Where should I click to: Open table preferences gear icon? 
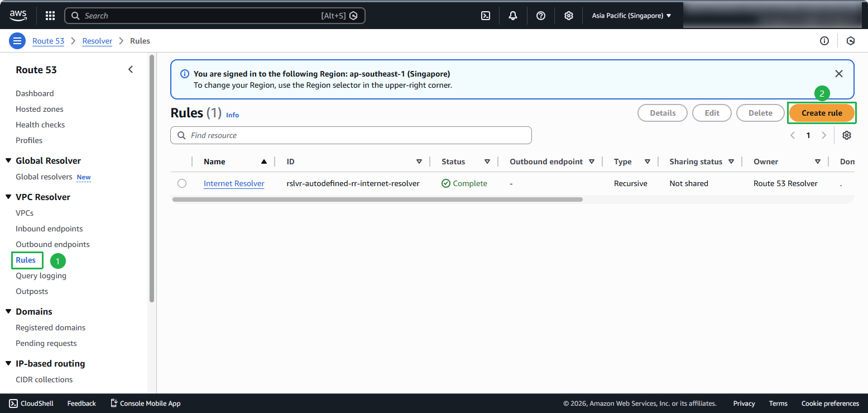[x=846, y=135]
